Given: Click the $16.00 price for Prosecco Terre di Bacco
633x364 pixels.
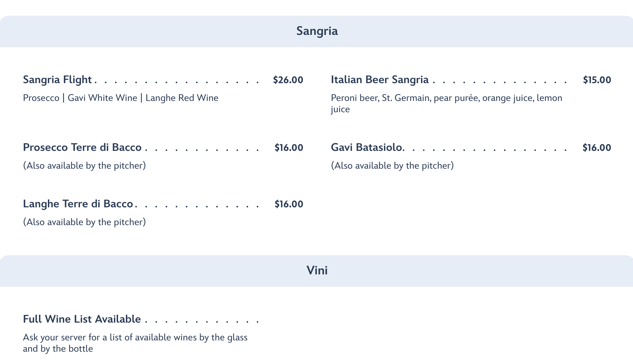Looking at the screenshot, I should tap(288, 148).
